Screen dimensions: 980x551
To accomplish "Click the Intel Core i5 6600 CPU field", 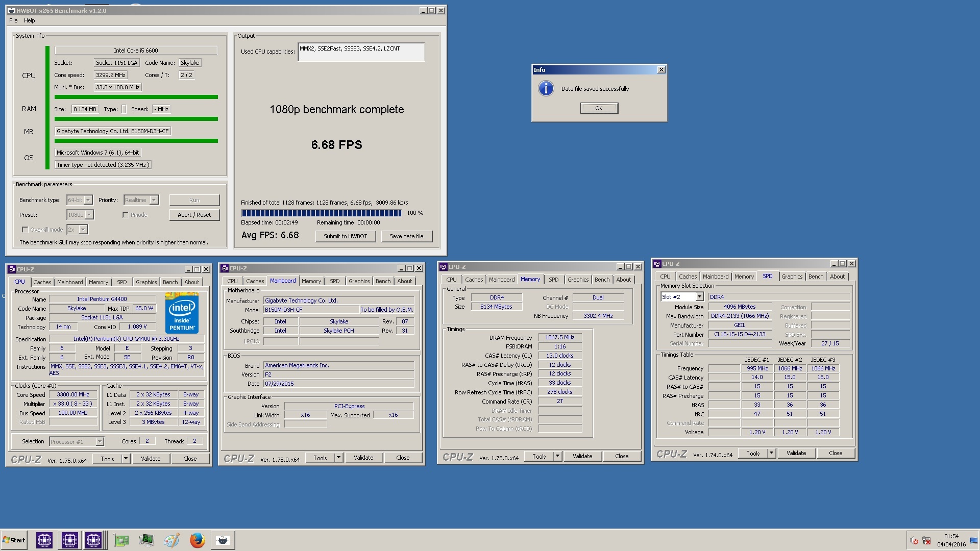I will click(x=136, y=51).
